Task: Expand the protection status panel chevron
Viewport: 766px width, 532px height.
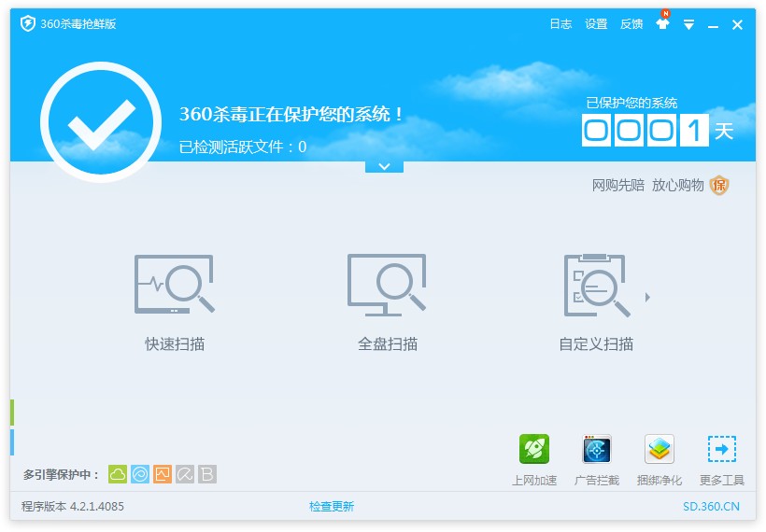Action: click(x=384, y=166)
